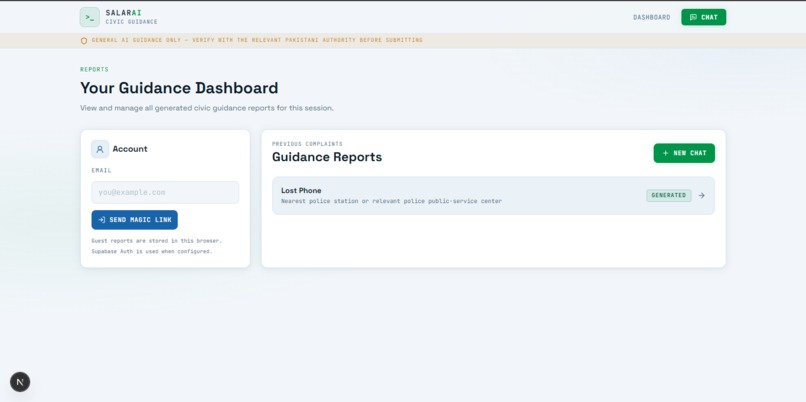This screenshot has width=806, height=402.
Task: Click 'View and manage all generated' subtitle
Action: point(207,108)
